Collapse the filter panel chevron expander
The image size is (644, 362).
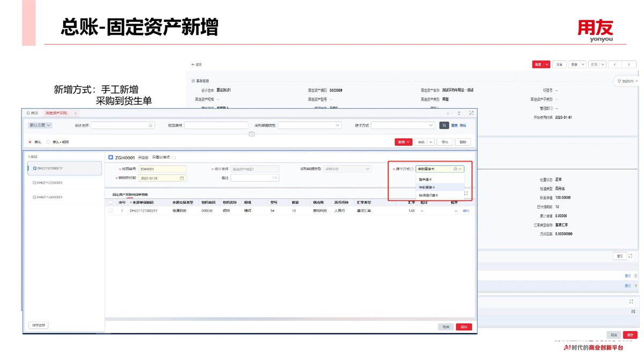point(251,134)
